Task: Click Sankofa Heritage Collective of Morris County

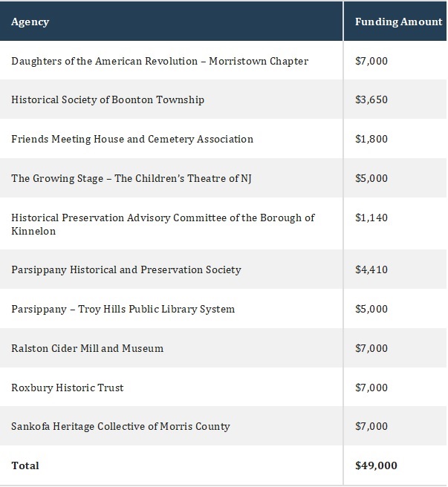Action: (x=121, y=426)
